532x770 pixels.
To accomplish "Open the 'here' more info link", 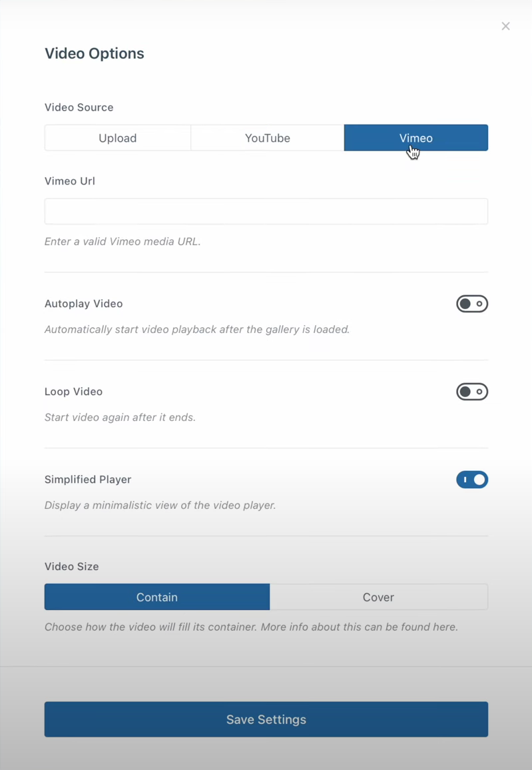I will (x=447, y=627).
